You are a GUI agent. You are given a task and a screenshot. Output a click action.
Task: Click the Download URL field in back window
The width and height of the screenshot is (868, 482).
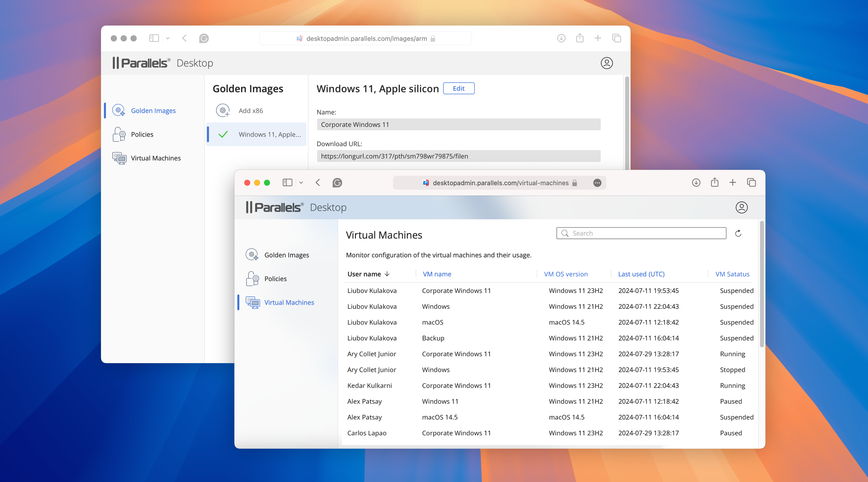tap(458, 156)
